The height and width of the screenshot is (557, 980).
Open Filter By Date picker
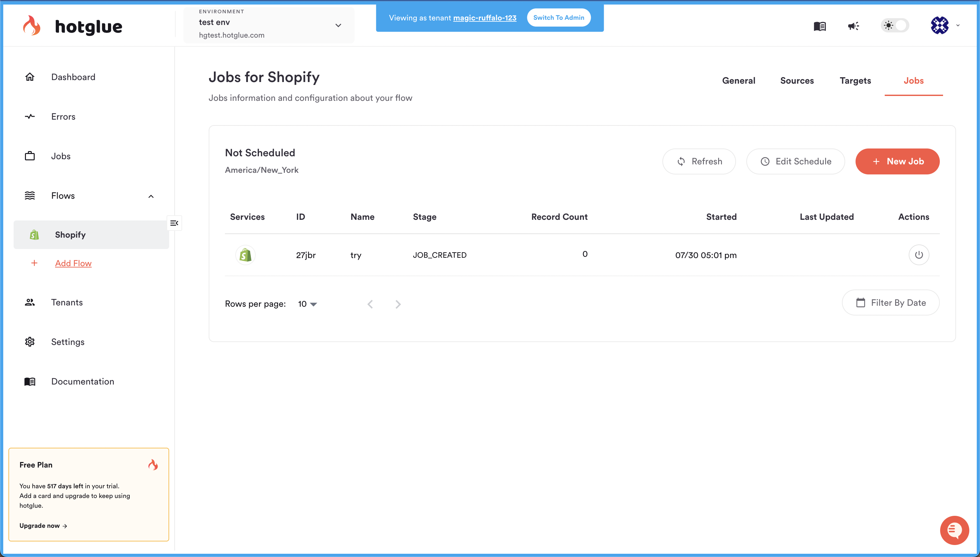[891, 302]
